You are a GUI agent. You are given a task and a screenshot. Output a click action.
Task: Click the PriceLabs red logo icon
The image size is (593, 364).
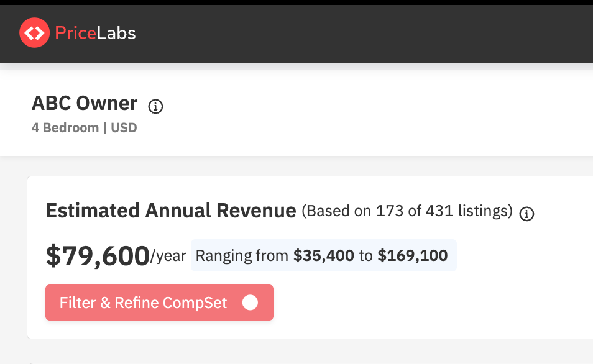34,33
